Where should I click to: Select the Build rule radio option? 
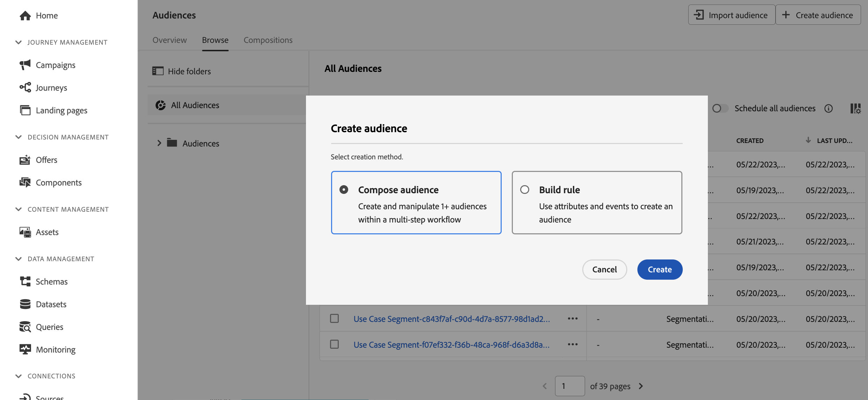coord(525,190)
